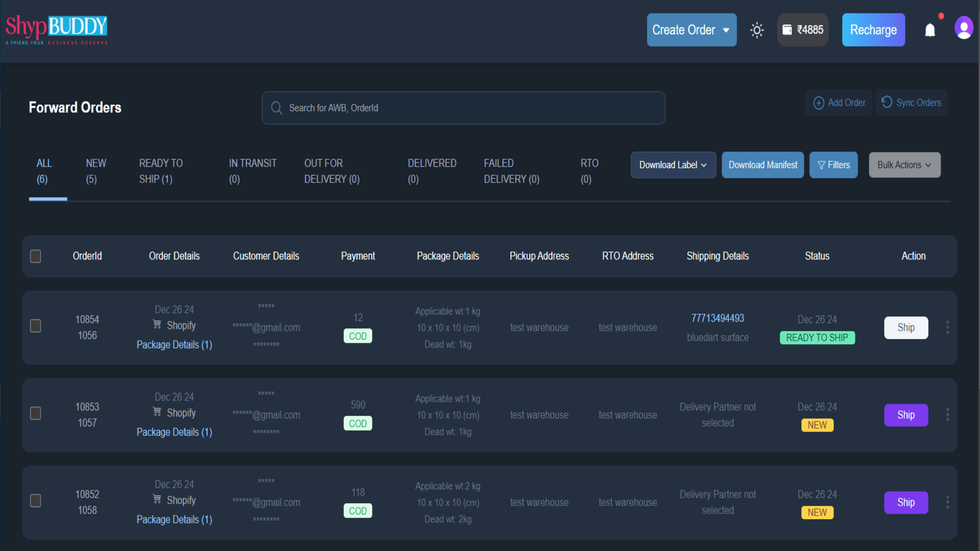
Task: Click the notification bell icon
Action: point(930,29)
